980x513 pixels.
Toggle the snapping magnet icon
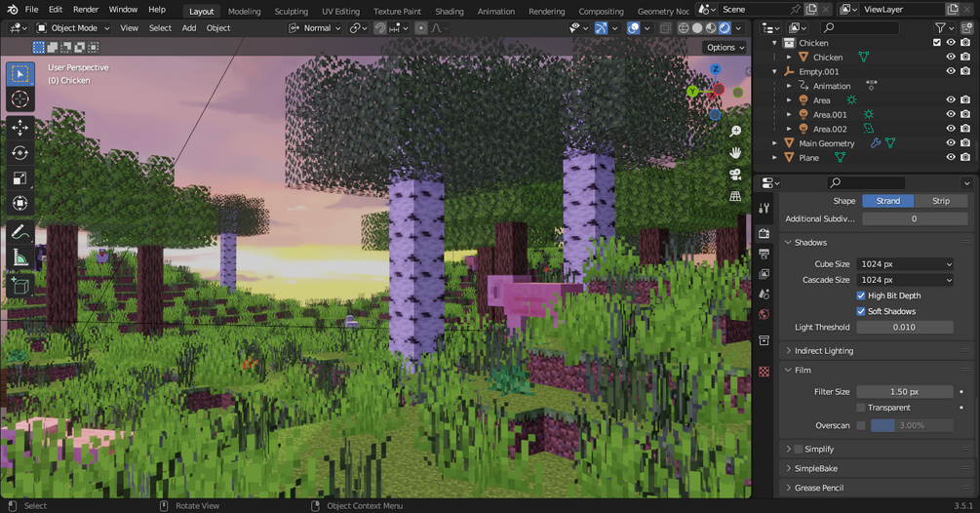tap(380, 28)
